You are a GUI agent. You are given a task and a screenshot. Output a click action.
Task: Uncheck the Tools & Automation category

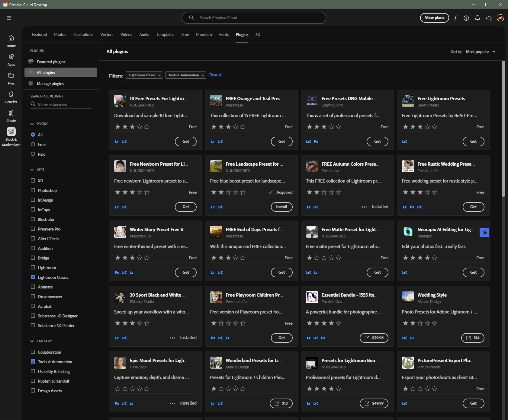(x=33, y=362)
